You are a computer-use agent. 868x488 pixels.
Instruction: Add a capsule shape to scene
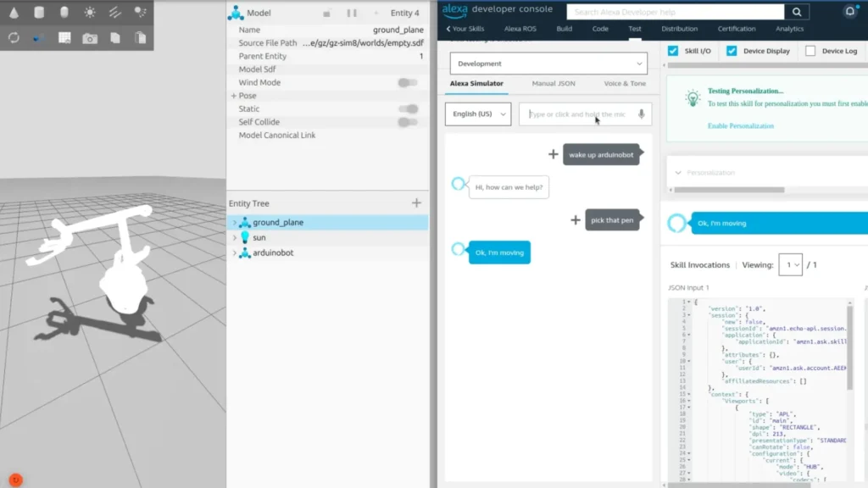(64, 12)
